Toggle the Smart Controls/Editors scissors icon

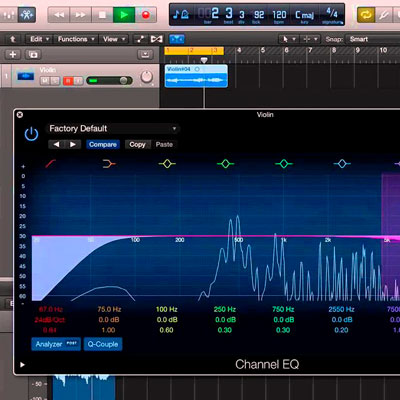click(27, 15)
